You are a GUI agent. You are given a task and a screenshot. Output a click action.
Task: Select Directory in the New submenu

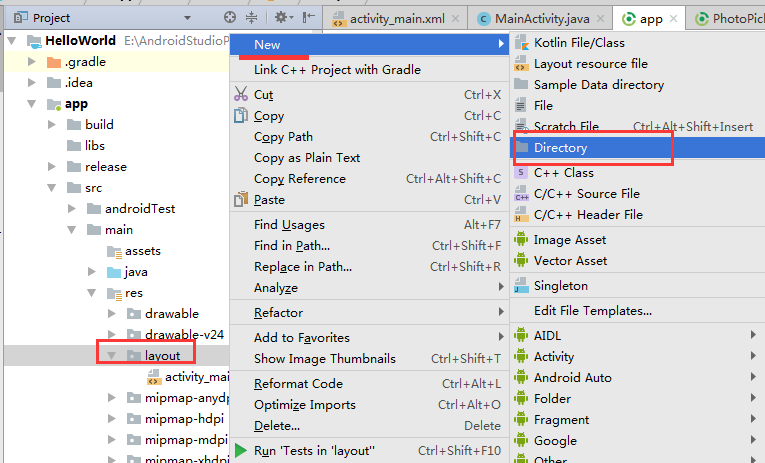pos(638,147)
